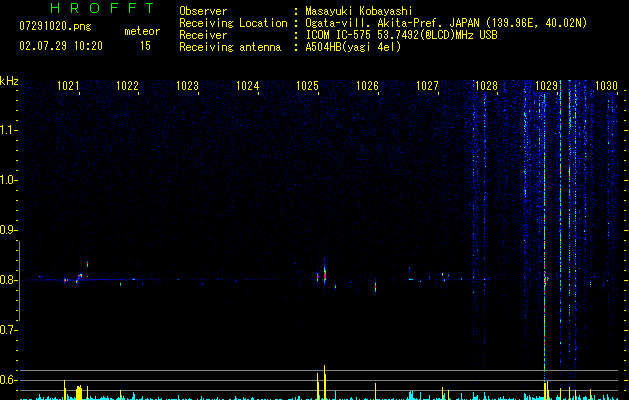Image resolution: width=629 pixels, height=400 pixels.
Task: Select the location text Ogata-vill. Akita-Pref. JAPAN
Action: coord(392,23)
